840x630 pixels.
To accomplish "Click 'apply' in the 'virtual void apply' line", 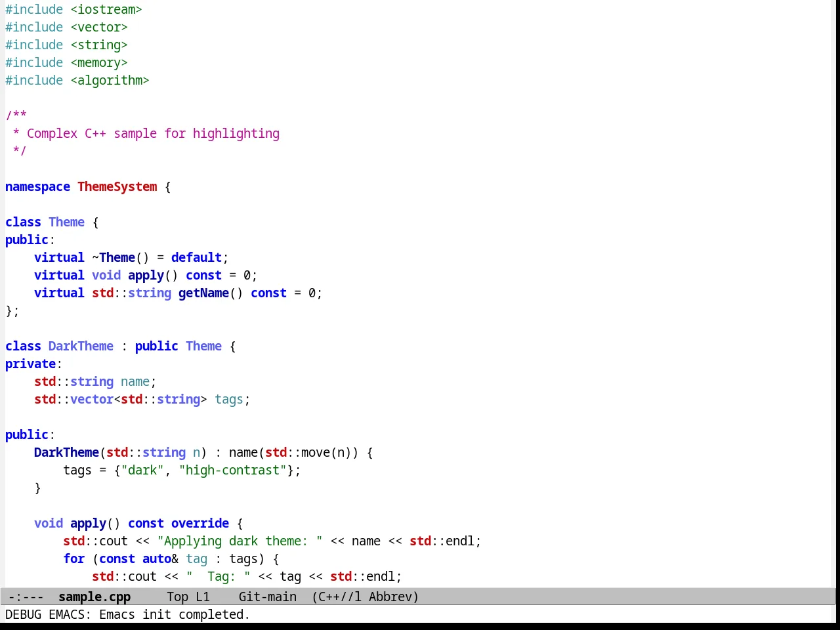I will [x=146, y=275].
